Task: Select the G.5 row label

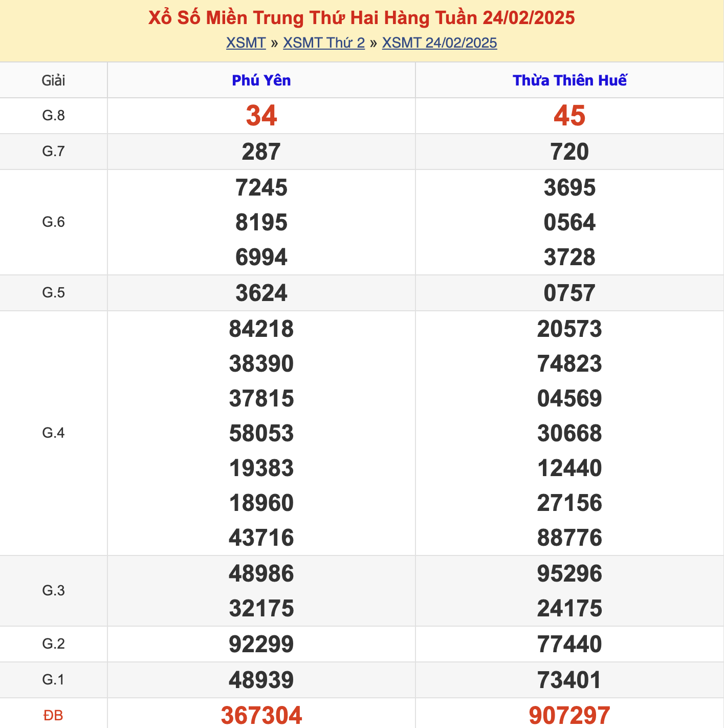Action: [x=53, y=293]
